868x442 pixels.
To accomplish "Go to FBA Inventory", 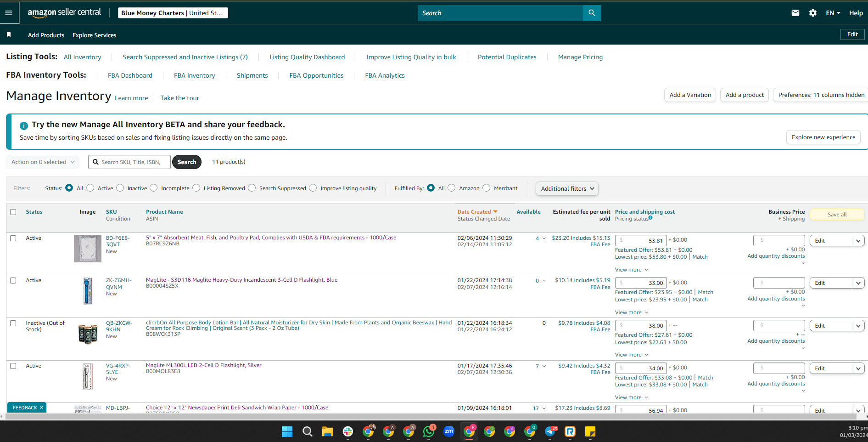I will click(x=194, y=75).
